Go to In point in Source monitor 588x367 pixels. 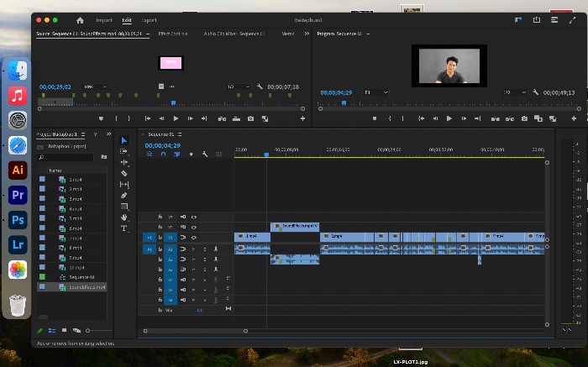[x=148, y=118]
